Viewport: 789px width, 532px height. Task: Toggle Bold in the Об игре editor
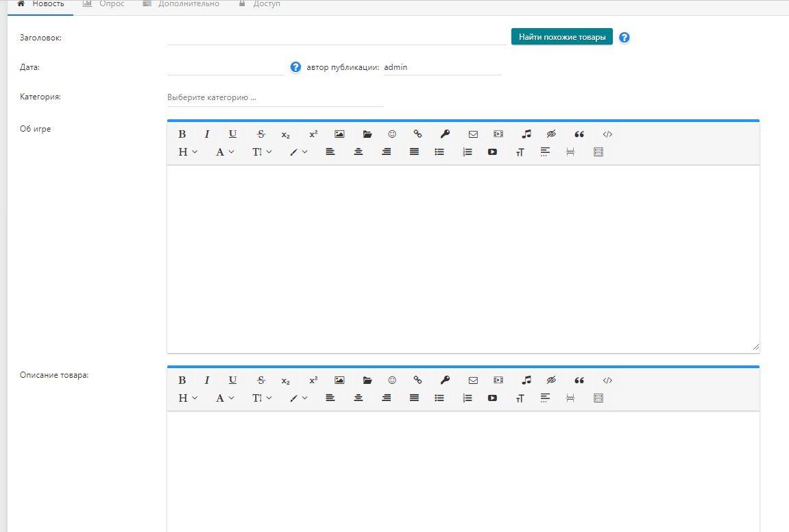(182, 134)
